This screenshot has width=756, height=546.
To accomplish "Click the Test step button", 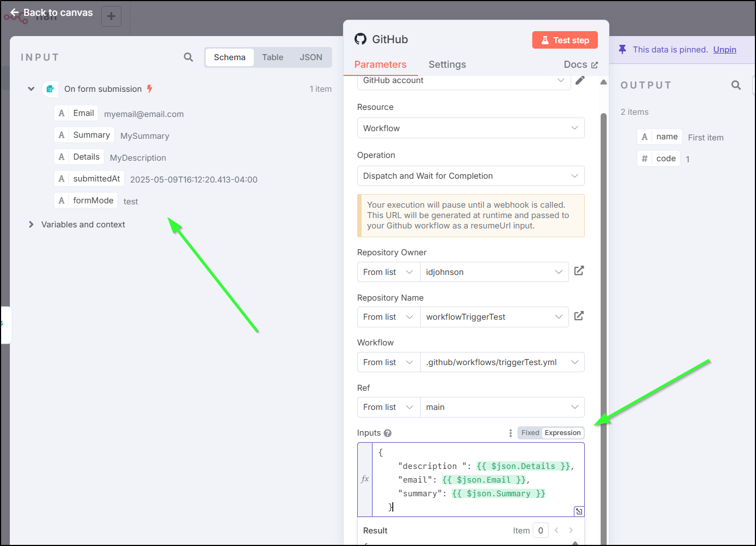I will point(565,40).
